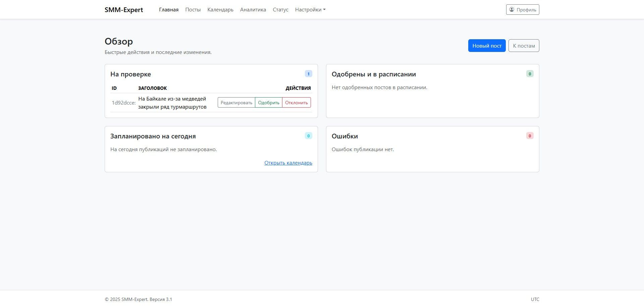Click the ID column header
This screenshot has width=644, height=308.
pyautogui.click(x=114, y=88)
